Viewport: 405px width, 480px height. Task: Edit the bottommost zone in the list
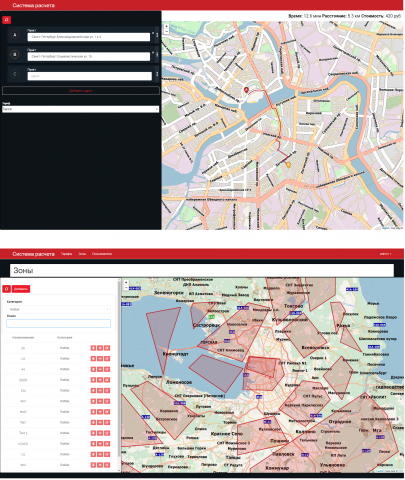[107, 465]
